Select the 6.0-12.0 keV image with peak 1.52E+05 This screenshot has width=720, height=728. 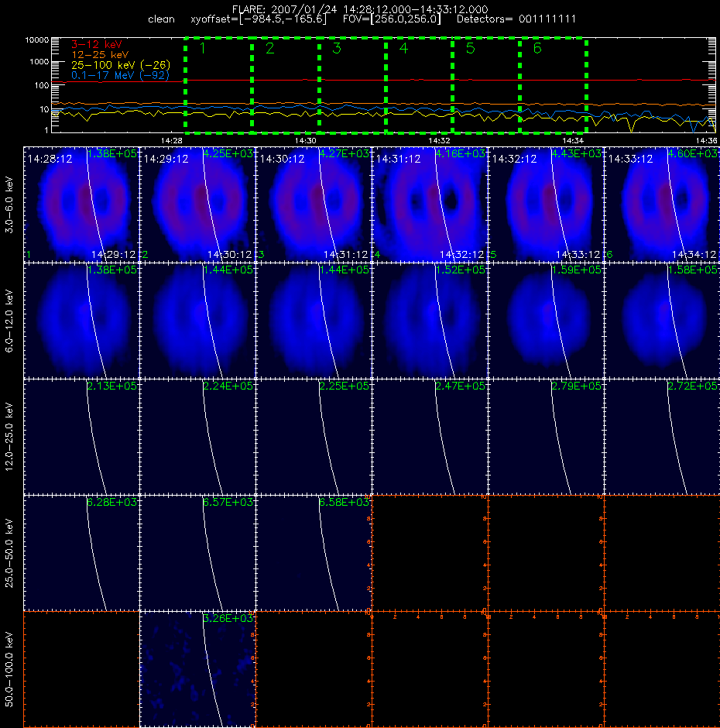(x=430, y=321)
